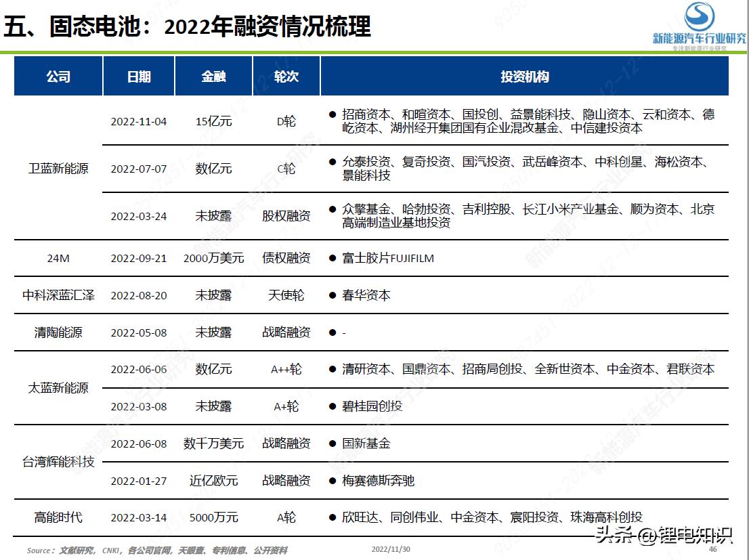Select the 轮次 column header

coord(286,77)
